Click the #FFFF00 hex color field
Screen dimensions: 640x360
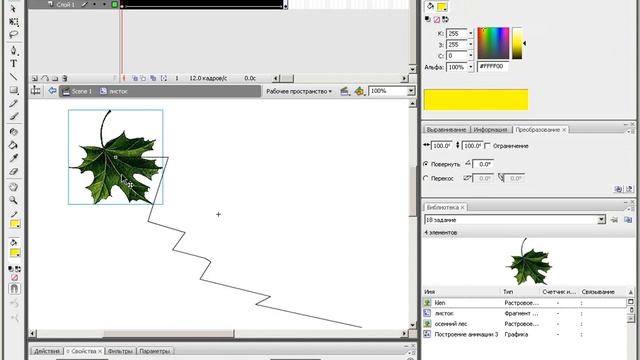pos(493,66)
